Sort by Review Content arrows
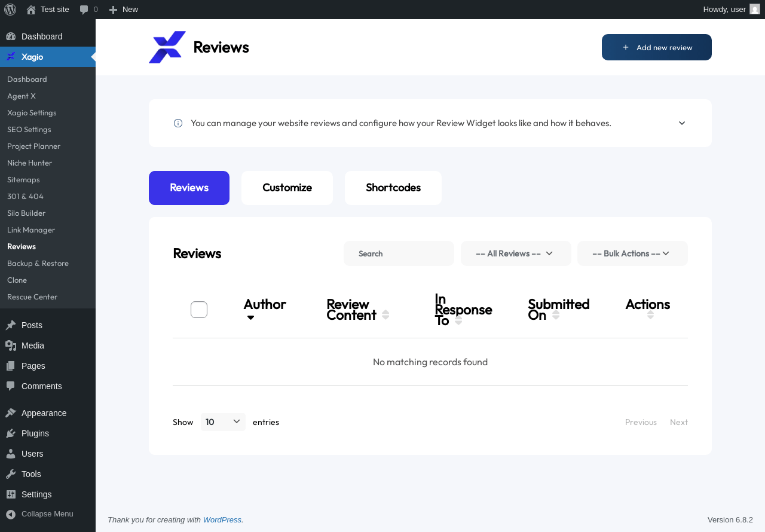765x532 pixels. tap(385, 314)
